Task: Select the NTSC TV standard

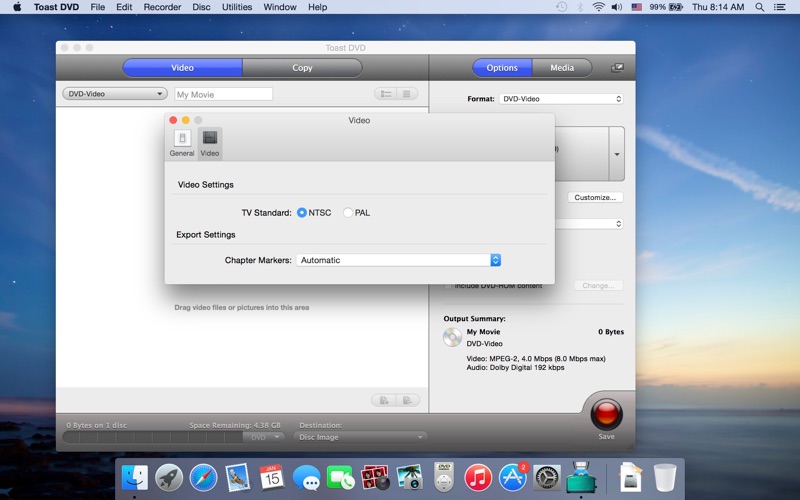Action: [x=302, y=213]
